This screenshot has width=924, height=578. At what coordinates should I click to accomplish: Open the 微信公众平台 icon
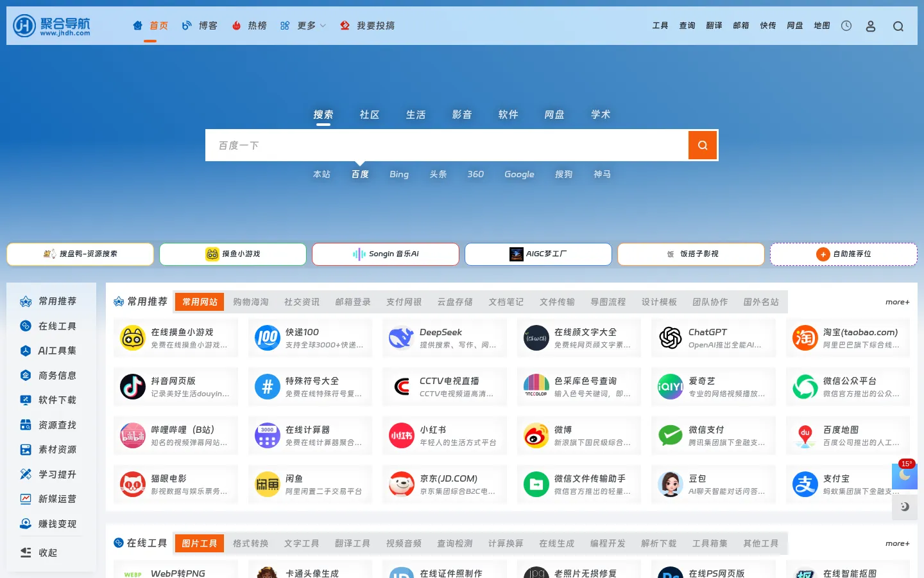tap(805, 387)
